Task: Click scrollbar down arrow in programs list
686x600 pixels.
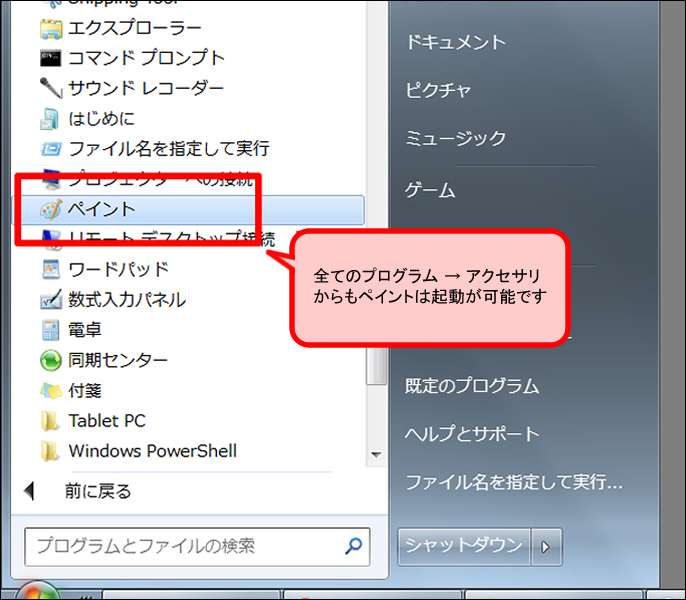Action: click(376, 455)
